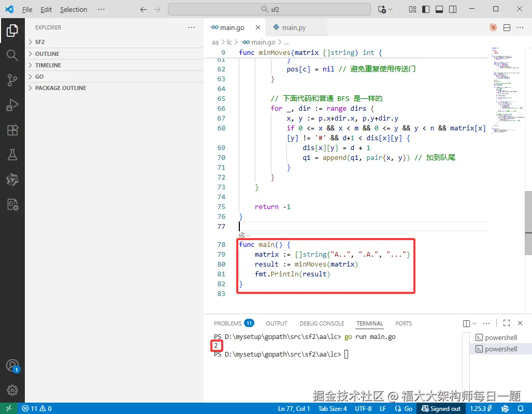
Task: Open the Testing flask view
Action: click(x=12, y=155)
